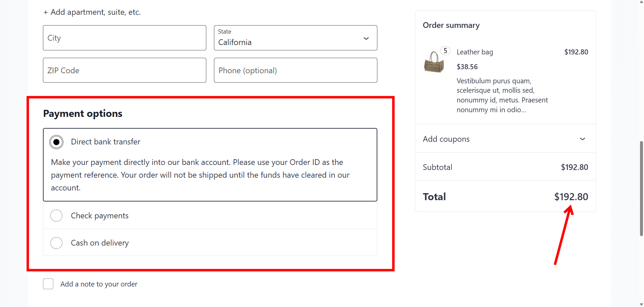Screen dimensions: 644x307
Task: Click the leather bag product thumbnail
Action: click(x=434, y=62)
